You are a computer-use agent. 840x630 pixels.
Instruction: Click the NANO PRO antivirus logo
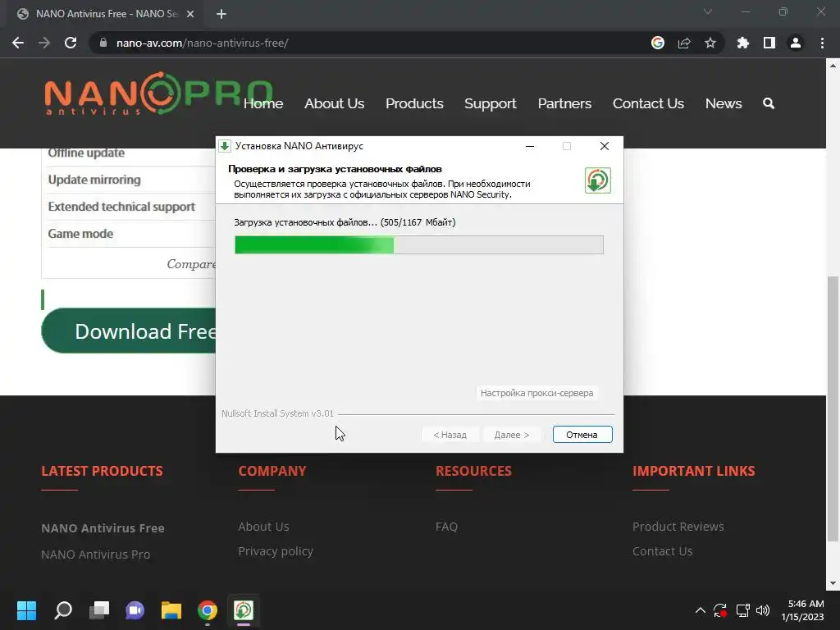(158, 94)
